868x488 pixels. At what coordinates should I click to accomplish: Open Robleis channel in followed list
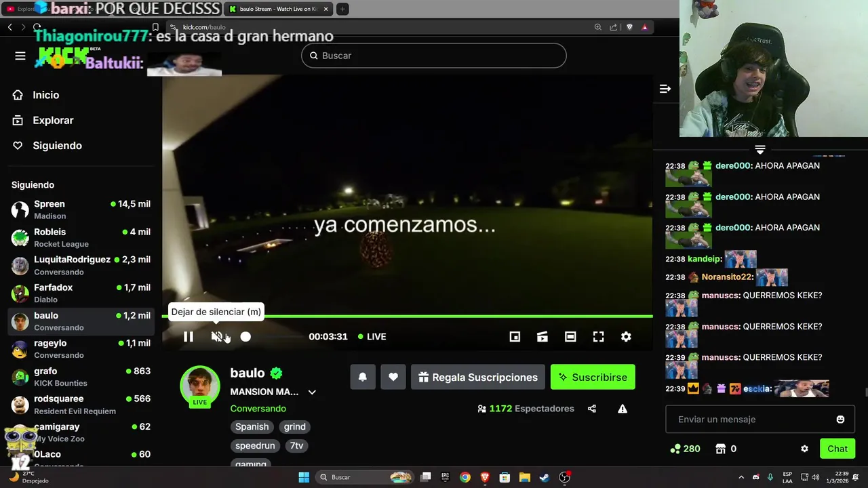point(81,237)
